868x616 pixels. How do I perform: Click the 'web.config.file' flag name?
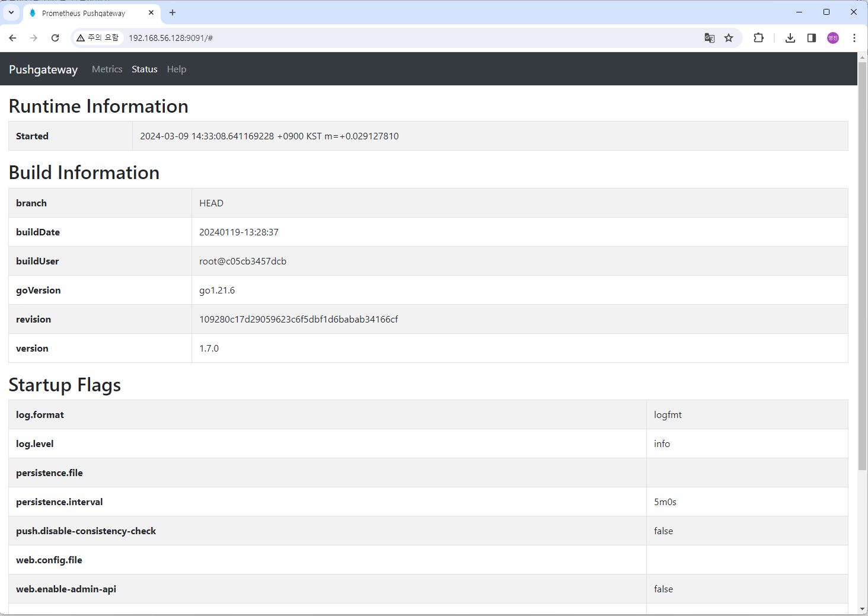49,560
